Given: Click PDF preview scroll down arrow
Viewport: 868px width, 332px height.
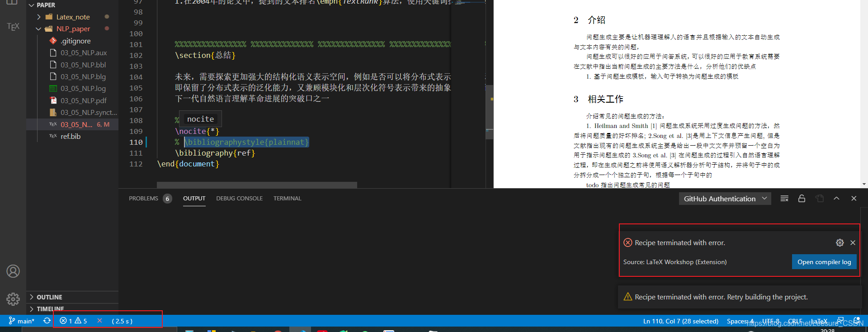Looking at the screenshot, I should [x=864, y=185].
